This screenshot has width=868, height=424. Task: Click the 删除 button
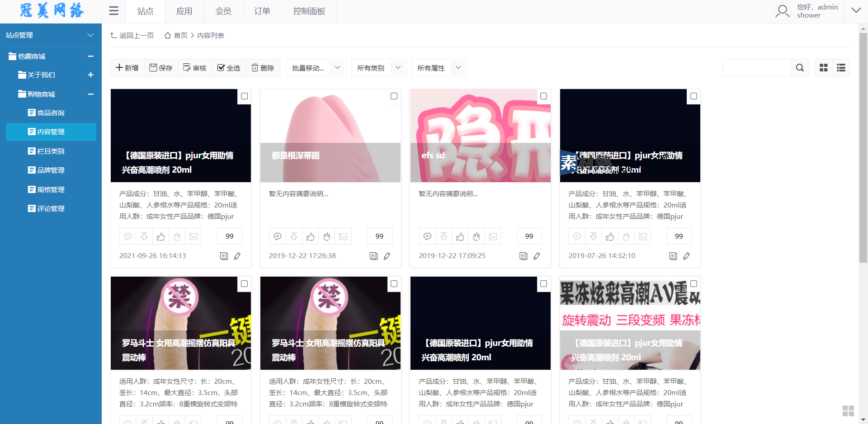point(263,68)
